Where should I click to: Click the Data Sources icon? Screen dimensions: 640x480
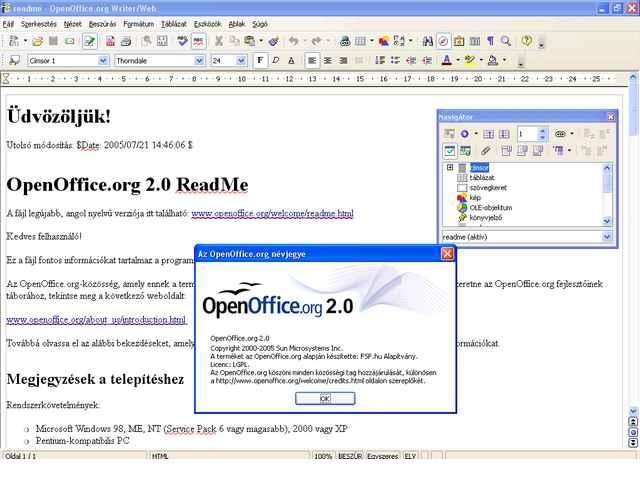475,41
